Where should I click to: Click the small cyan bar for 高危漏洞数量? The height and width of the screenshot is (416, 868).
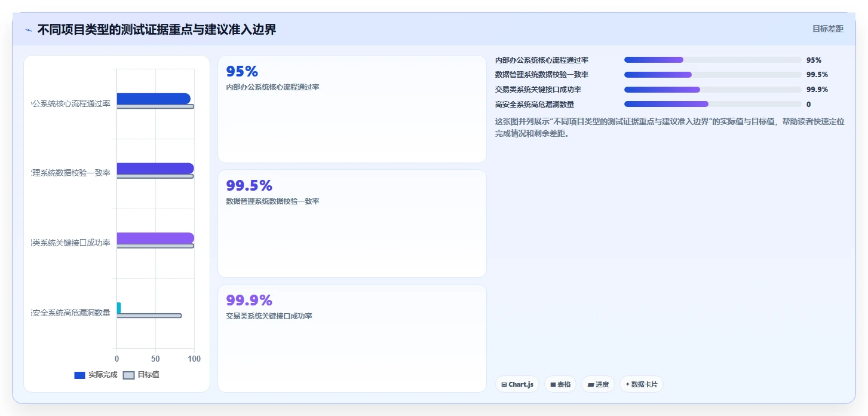(119, 308)
